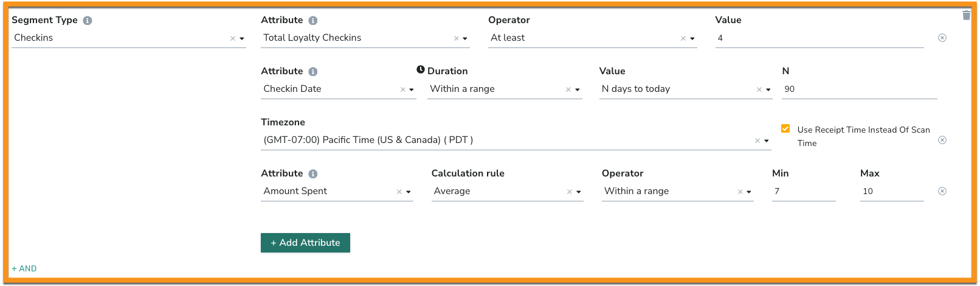Click info icon beside Segment Type label
Image resolution: width=980 pixels, height=286 pixels.
coord(88,21)
